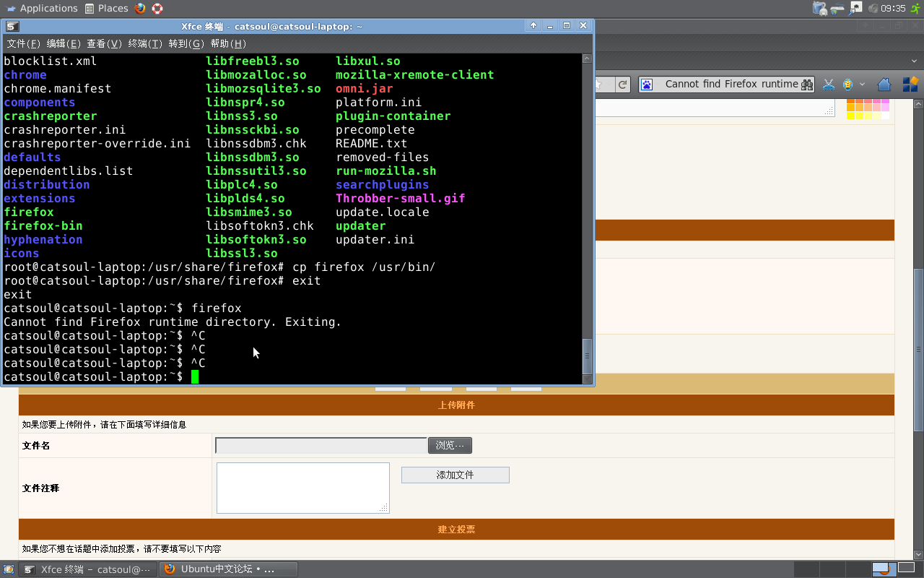Open the 查看(V) menu in the terminal

click(105, 44)
